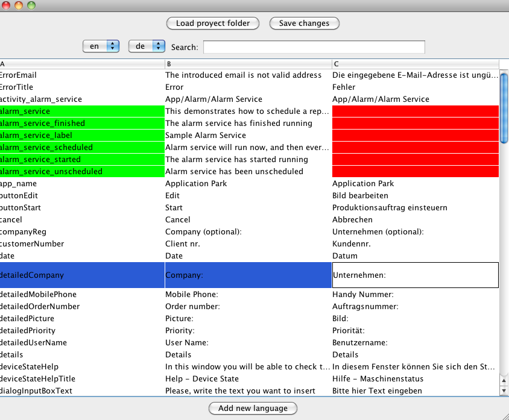The height and width of the screenshot is (420, 509).
Task: Click the "Application Park" German translation cell
Action: [x=415, y=183]
